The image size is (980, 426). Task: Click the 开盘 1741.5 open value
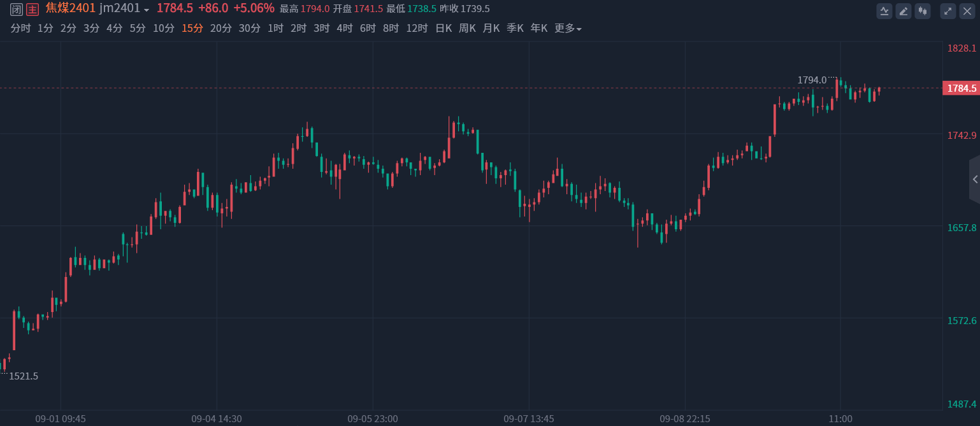(x=358, y=9)
